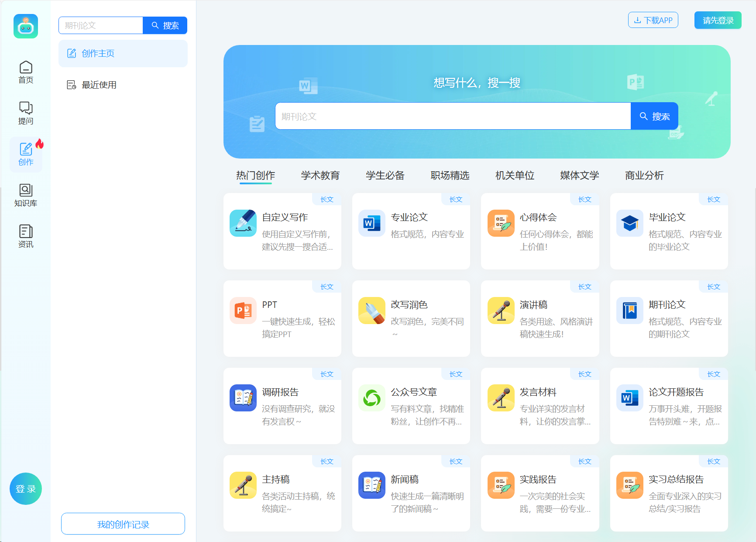Image resolution: width=756 pixels, height=542 pixels.
Task: Open the 提问 chat sidebar icon
Action: pos(26,113)
